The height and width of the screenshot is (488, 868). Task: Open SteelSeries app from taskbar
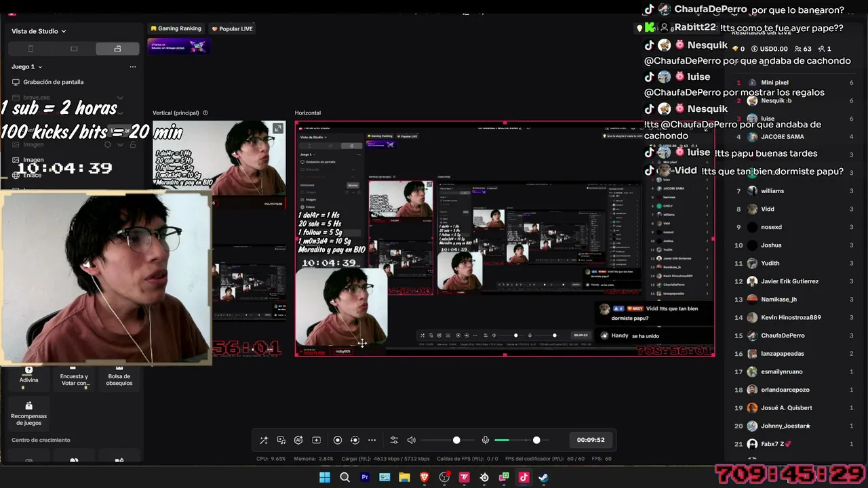pos(484,477)
